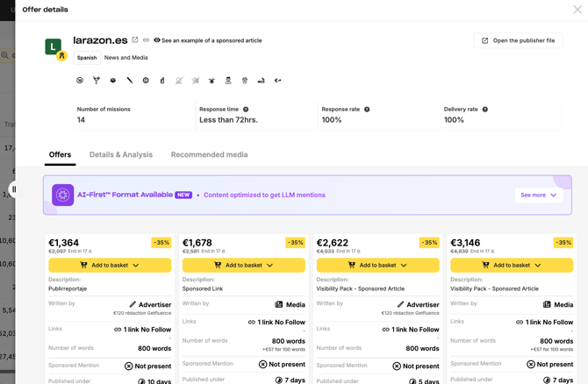Select the Offers tab
The image size is (588, 384).
pyautogui.click(x=60, y=155)
